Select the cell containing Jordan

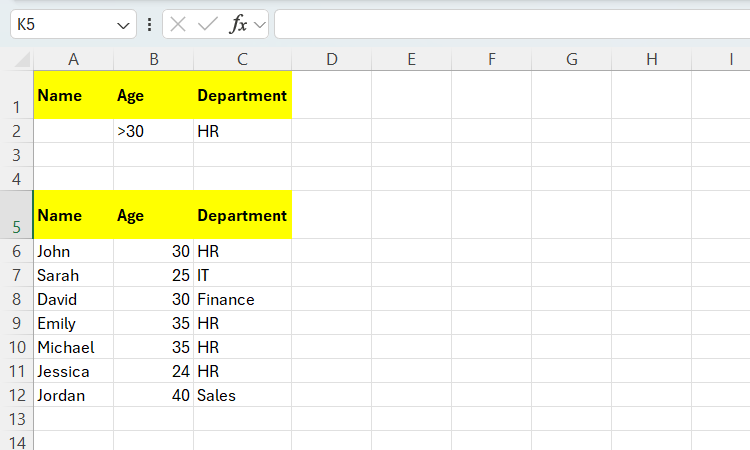(73, 395)
